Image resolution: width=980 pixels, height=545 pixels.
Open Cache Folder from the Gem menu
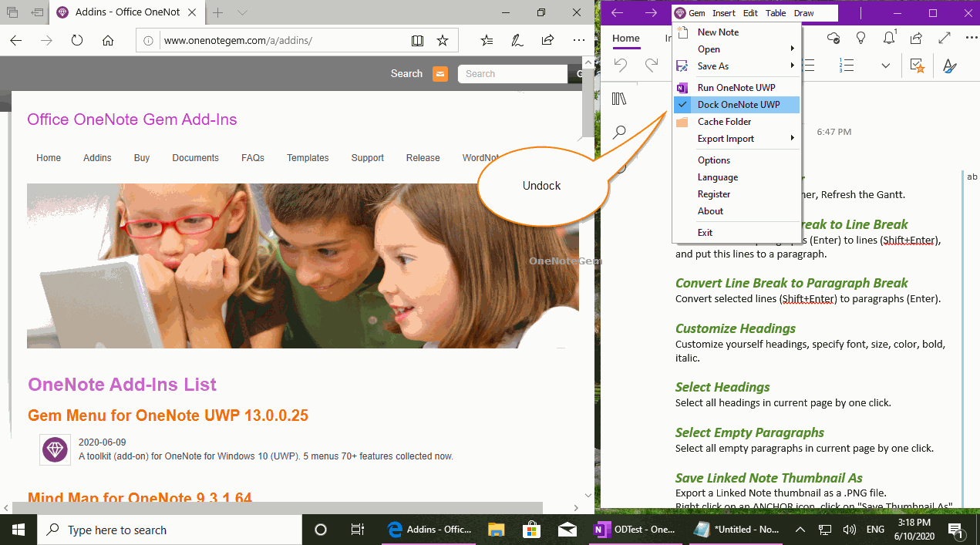(x=736, y=122)
